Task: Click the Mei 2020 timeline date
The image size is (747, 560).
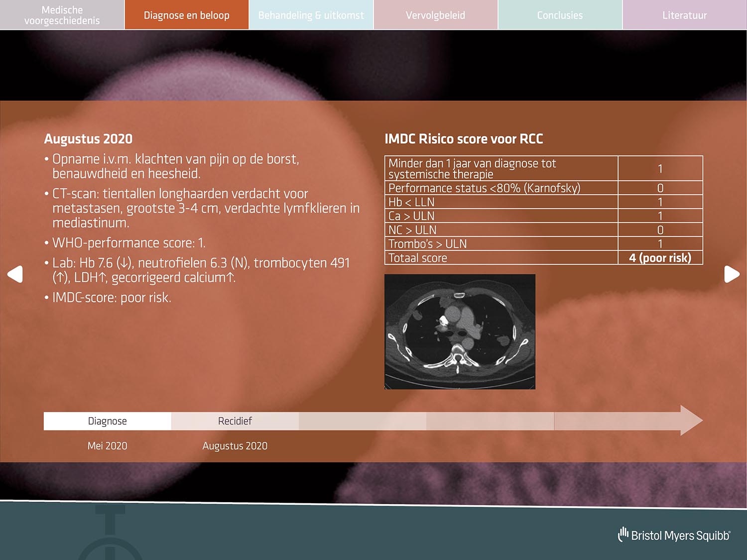Action: pos(108,446)
